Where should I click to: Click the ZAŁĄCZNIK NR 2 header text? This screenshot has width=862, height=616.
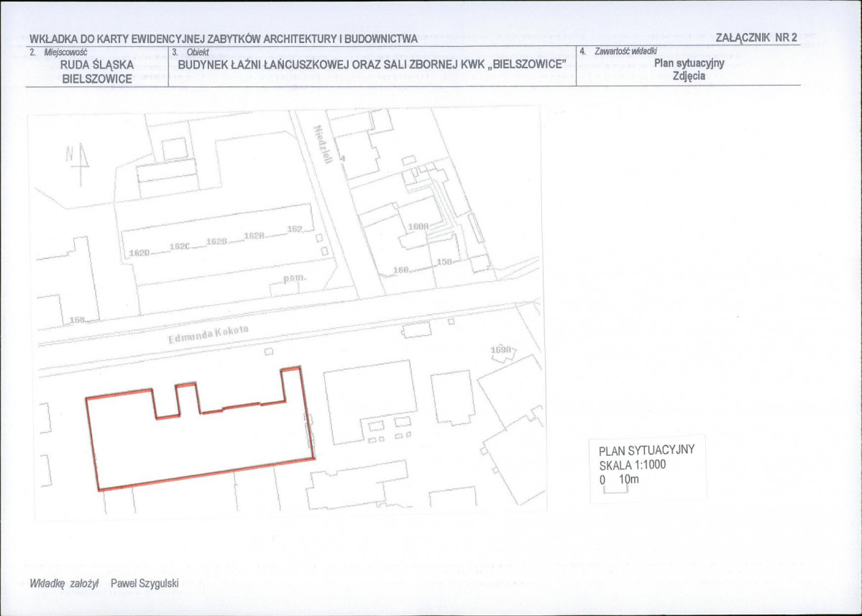[x=756, y=38]
